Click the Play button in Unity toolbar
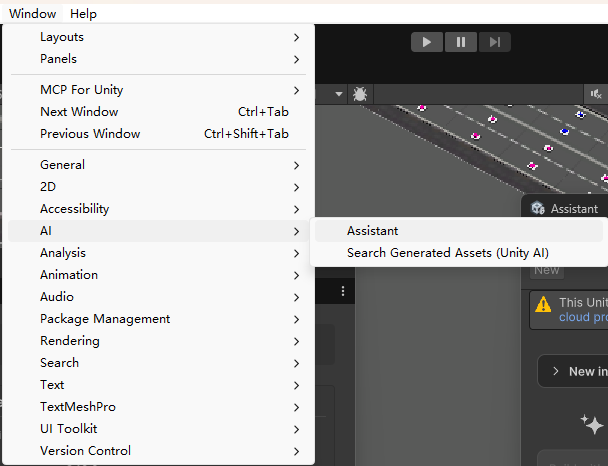The width and height of the screenshot is (608, 466). point(427,42)
